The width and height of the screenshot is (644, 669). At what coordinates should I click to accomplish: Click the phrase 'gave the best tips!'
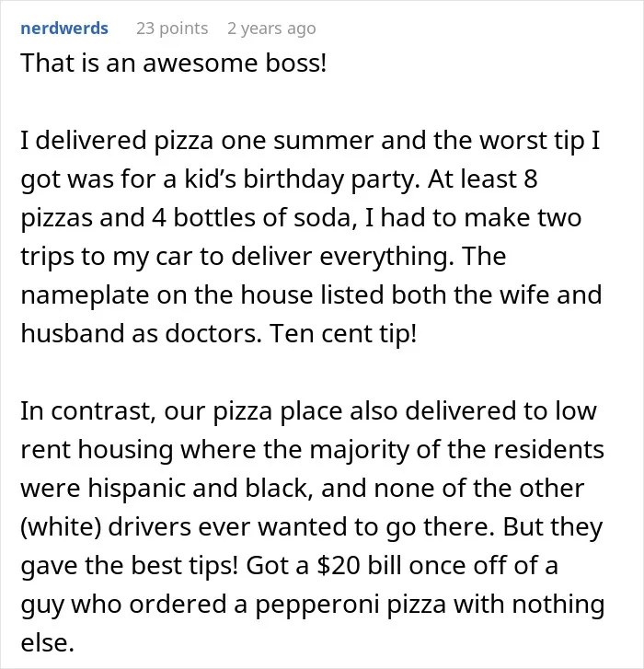point(129,566)
